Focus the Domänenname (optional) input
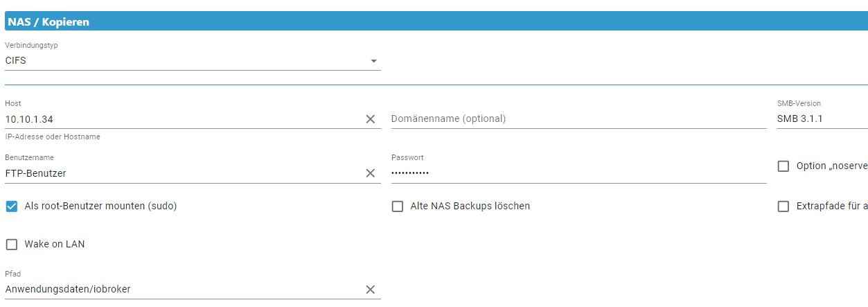The height and width of the screenshot is (307, 868). point(578,119)
